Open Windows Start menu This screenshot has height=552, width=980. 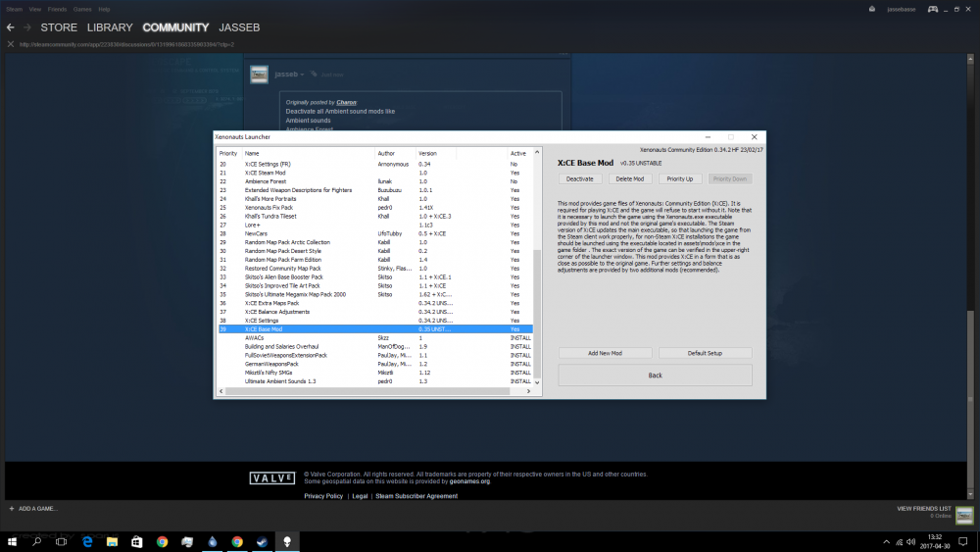coord(12,541)
